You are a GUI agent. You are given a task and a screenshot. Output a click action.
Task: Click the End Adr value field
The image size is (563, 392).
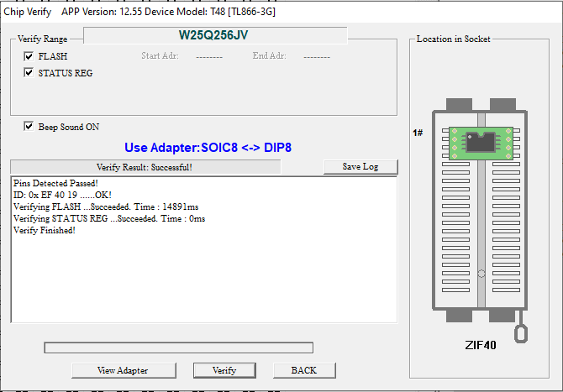tap(317, 57)
